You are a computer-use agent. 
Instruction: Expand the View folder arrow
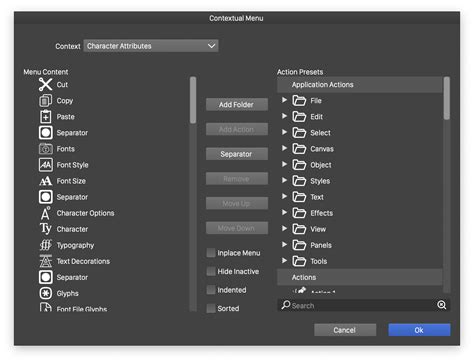[x=284, y=228]
